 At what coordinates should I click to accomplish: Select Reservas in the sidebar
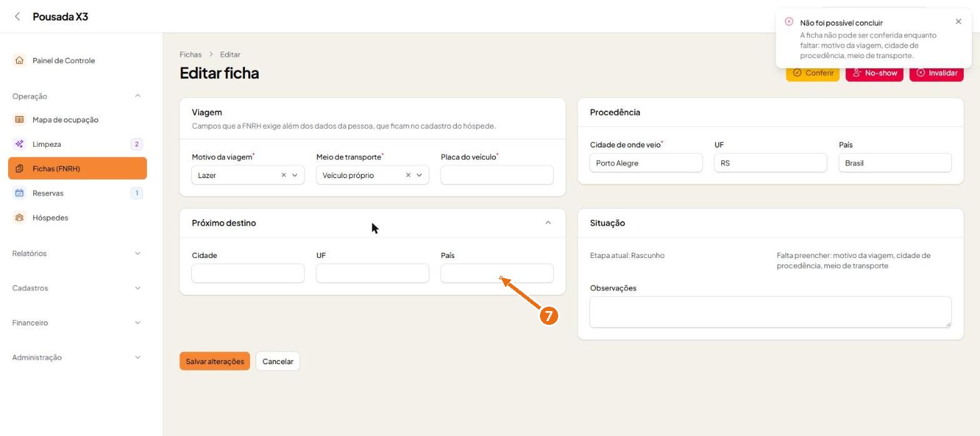pyautogui.click(x=77, y=193)
